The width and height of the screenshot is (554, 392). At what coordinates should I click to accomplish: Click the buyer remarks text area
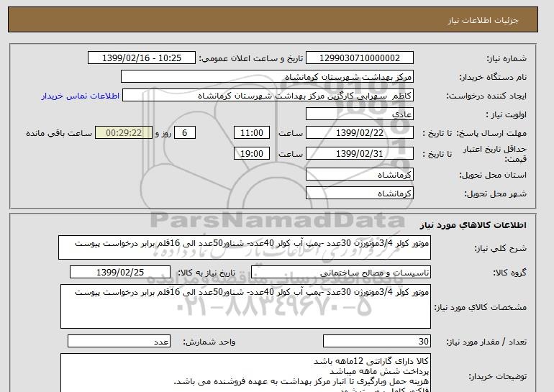[x=245, y=373]
